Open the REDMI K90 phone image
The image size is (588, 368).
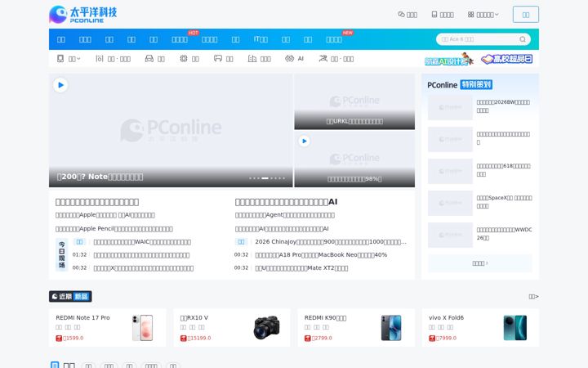point(391,328)
